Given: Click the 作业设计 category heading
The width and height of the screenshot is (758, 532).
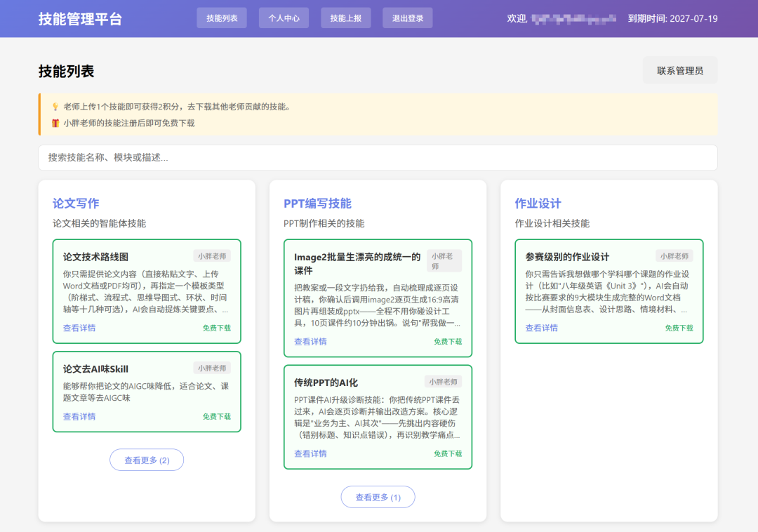Looking at the screenshot, I should coord(538,204).
